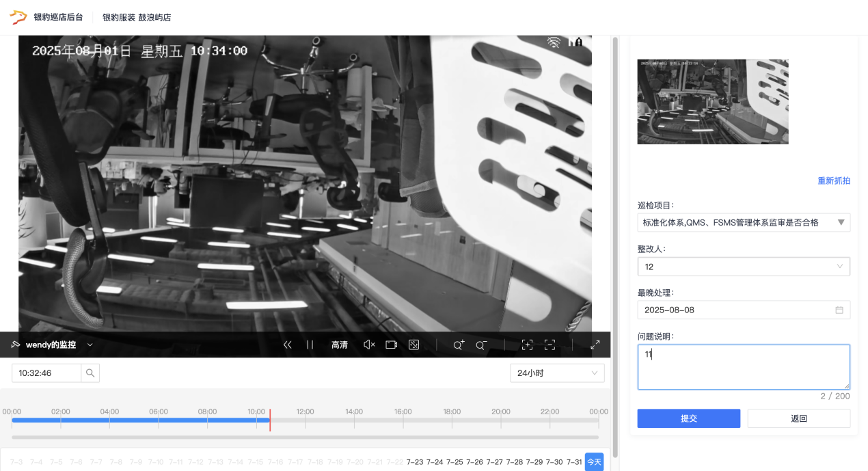The image size is (868, 471).
Task: Toggle 高清 video quality
Action: pyautogui.click(x=340, y=345)
